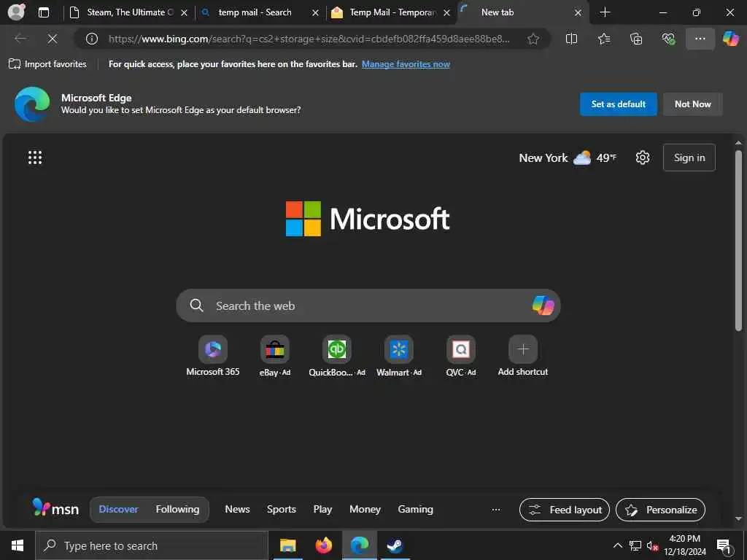Stop loading the page
This screenshot has width=747, height=560.
(x=53, y=39)
